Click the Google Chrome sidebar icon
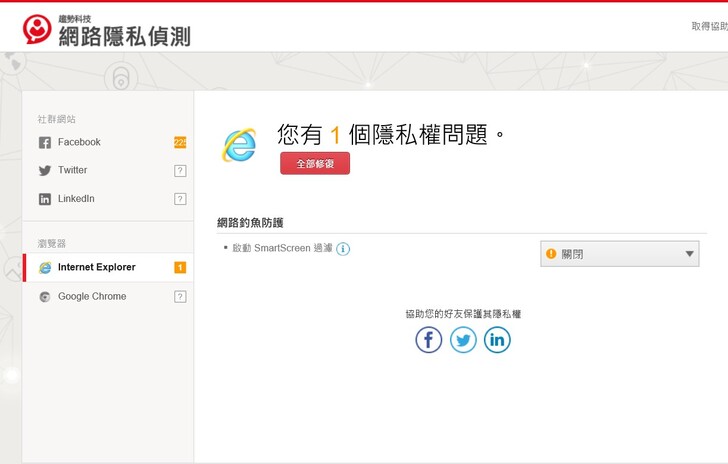Image resolution: width=728 pixels, height=464 pixels. click(x=45, y=297)
